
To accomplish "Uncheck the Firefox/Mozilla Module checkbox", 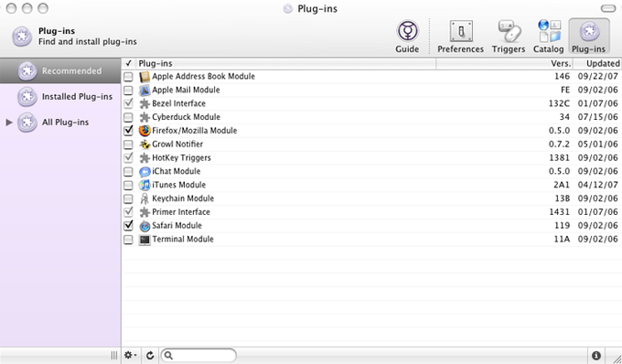I will tap(128, 131).
